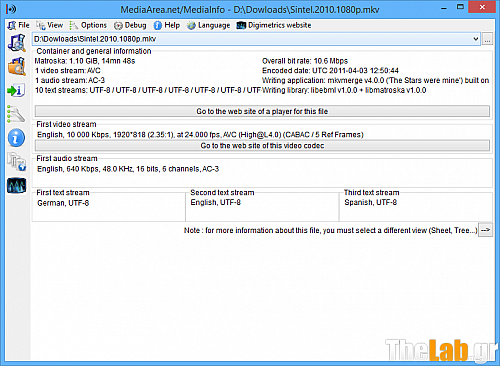500x366 pixels.
Task: Click the file path combo box field
Action: pyautogui.click(x=256, y=39)
